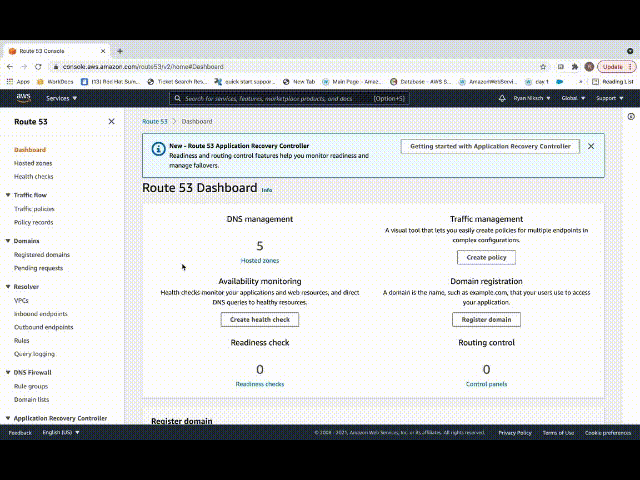Open the Global region dropdown
Screen dimensions: 640x480
click(573, 98)
